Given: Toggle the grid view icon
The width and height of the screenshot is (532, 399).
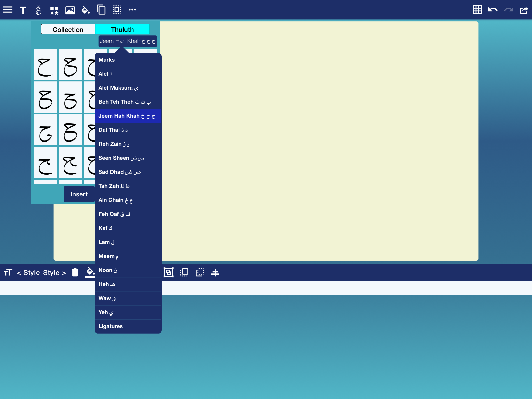Looking at the screenshot, I should click(477, 10).
